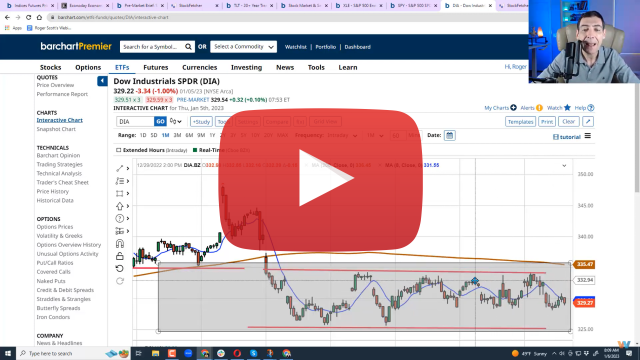This screenshot has height=360, width=640.
Task: Open Skype from the taskbar
Action: pyautogui.click(x=253, y=353)
